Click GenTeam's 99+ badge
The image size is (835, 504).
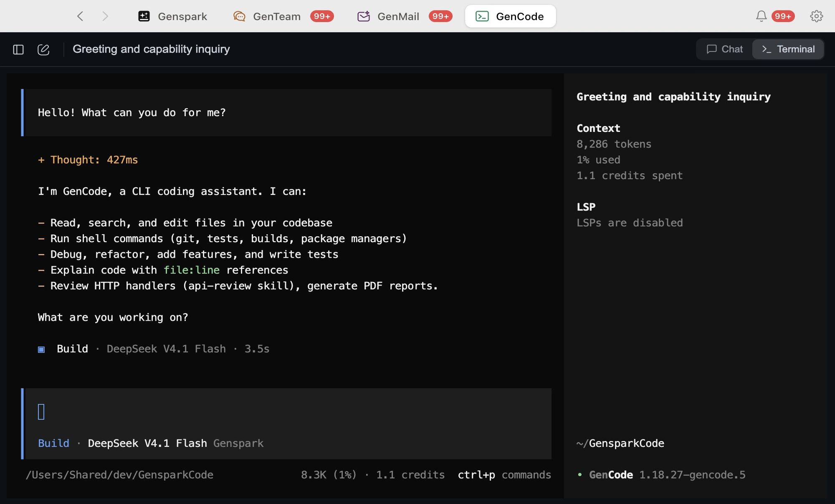pyautogui.click(x=322, y=16)
